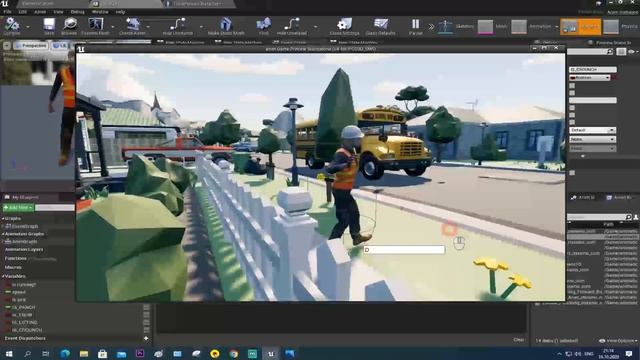Click the first Hide Unrelated toolbar icon
This screenshot has width=640, height=360.
click(178, 25)
